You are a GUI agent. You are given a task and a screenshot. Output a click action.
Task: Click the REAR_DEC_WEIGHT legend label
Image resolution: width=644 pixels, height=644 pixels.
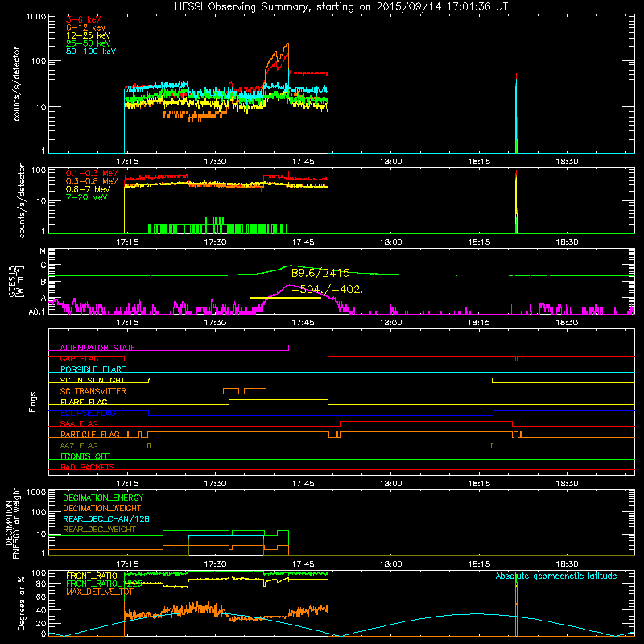pyautogui.click(x=99, y=530)
